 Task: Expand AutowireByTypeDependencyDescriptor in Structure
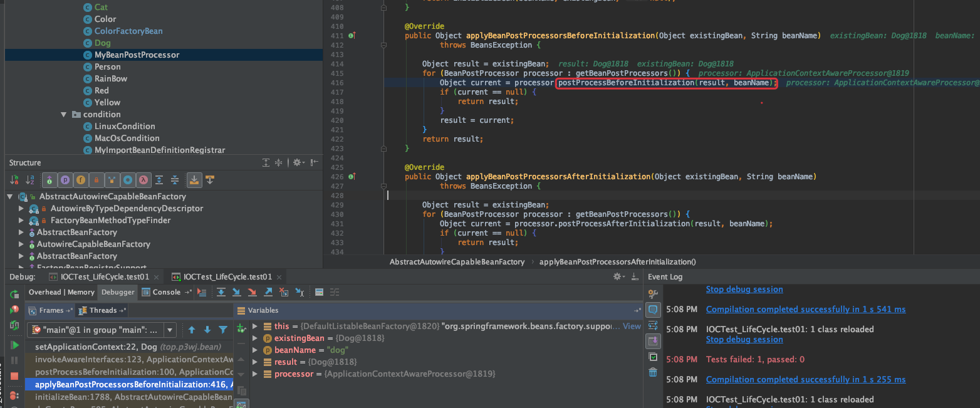click(21, 209)
